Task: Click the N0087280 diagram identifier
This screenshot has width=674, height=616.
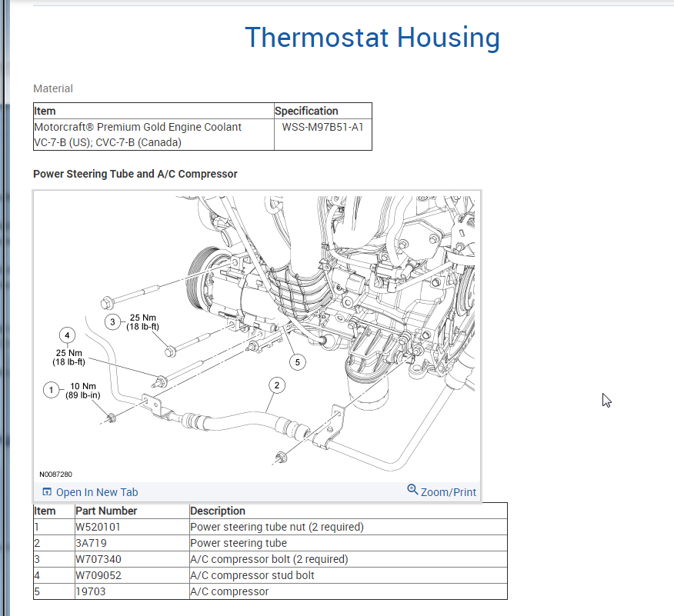Action: (56, 474)
